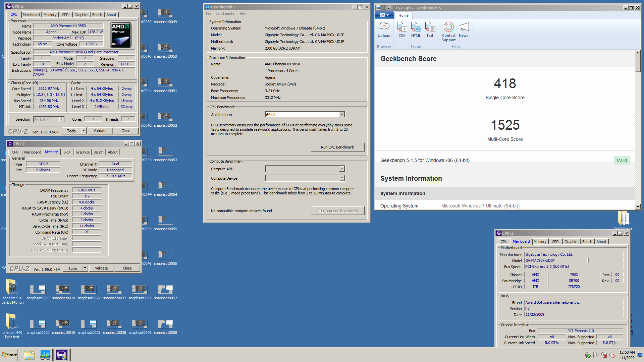The height and width of the screenshot is (362, 644).
Task: Export results as CSV
Action: 401,30
